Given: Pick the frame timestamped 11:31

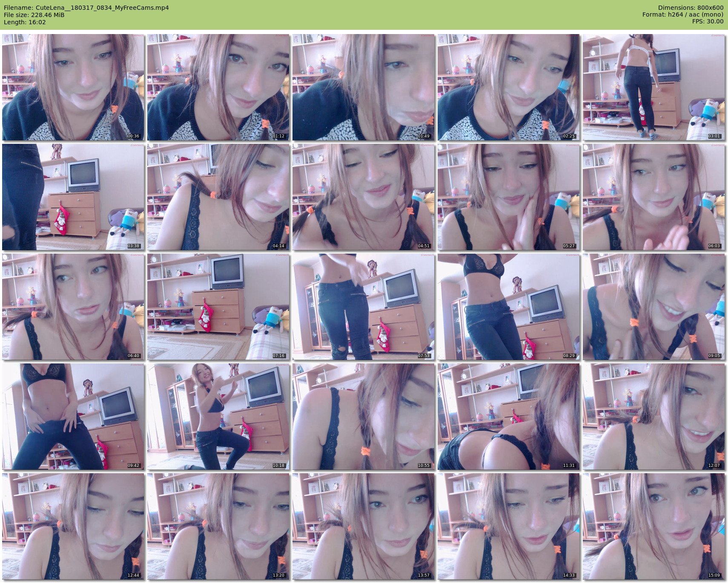Looking at the screenshot, I should 509,417.
